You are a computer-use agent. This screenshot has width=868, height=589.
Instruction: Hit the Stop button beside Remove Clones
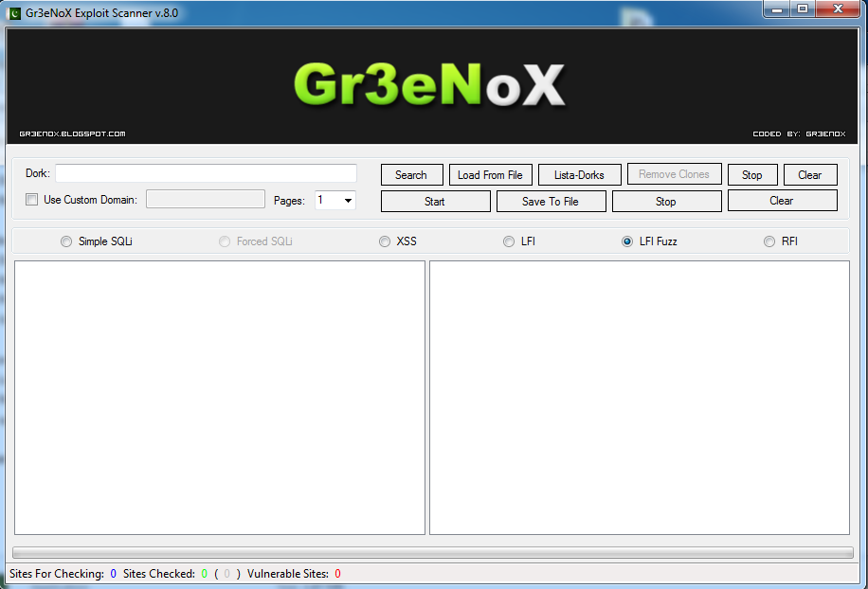pos(752,175)
